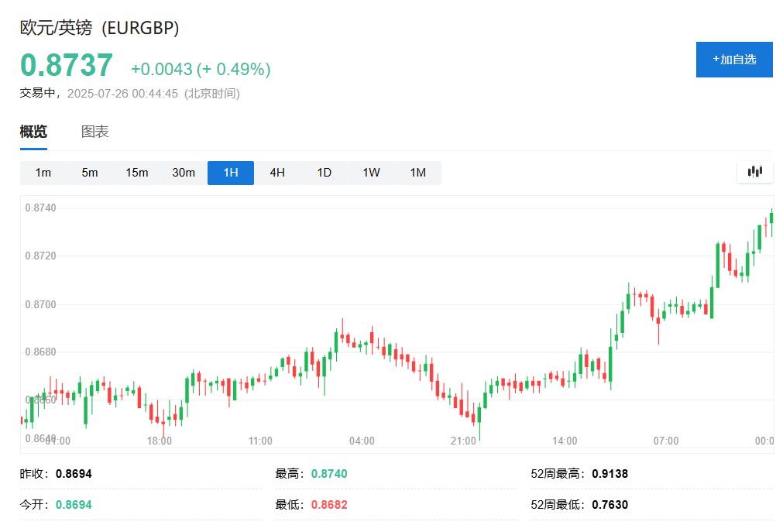776x532 pixels.
Task: Switch to the 概览 tab
Action: (33, 132)
